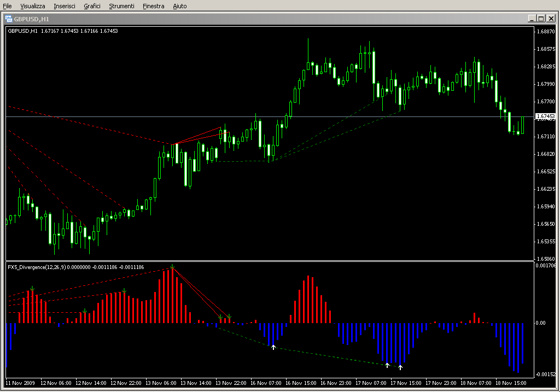The width and height of the screenshot is (560, 392).
Task: Click the 11 Nov 2009 time label
Action: pyautogui.click(x=20, y=383)
